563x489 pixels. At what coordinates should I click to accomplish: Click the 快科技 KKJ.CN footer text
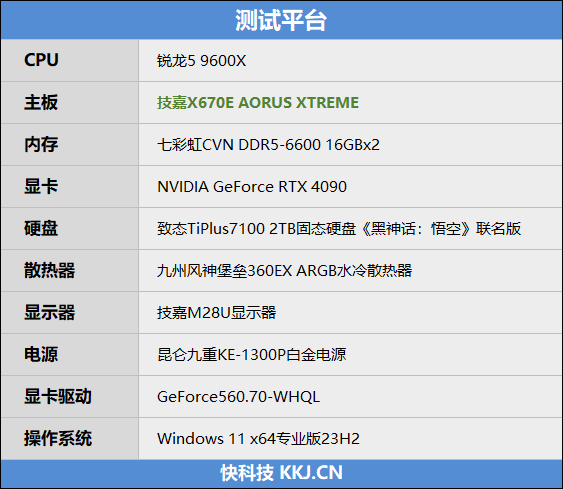click(x=282, y=473)
